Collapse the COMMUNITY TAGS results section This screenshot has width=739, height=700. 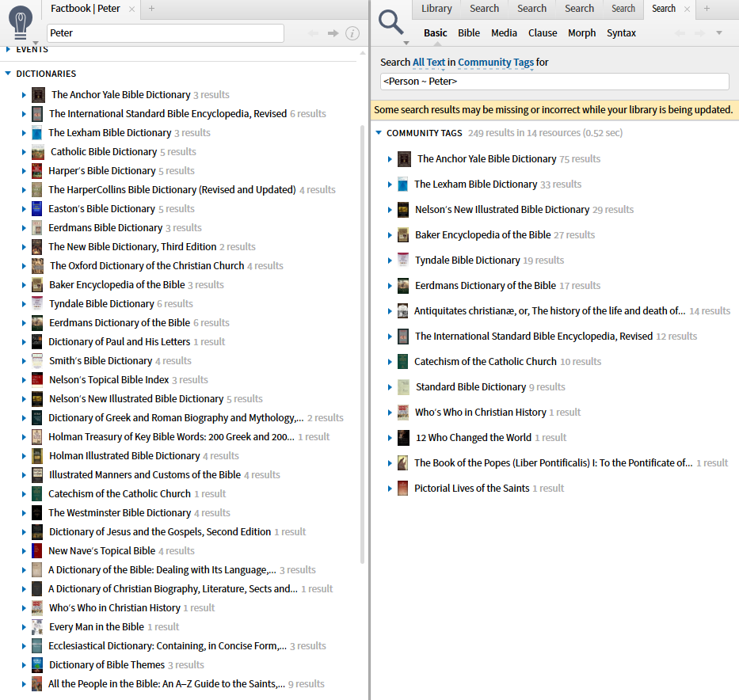click(379, 133)
